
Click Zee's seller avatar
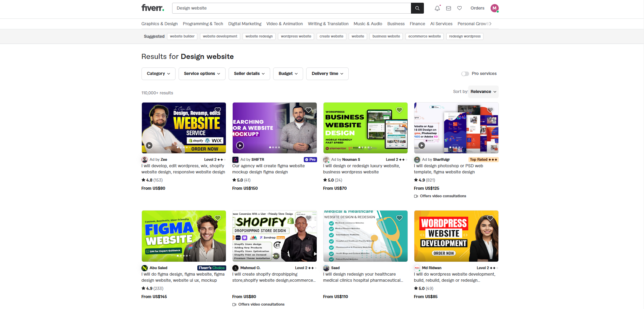pyautogui.click(x=145, y=159)
